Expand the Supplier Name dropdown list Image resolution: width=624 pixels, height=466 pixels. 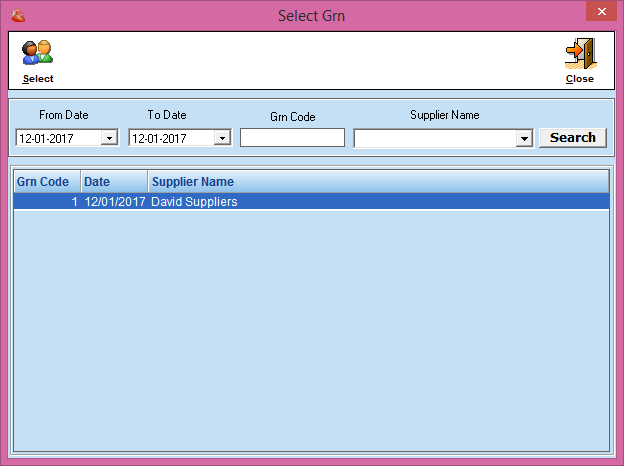click(x=523, y=139)
